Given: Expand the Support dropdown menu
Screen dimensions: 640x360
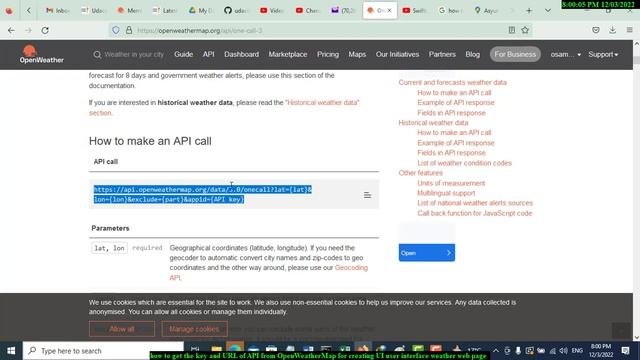Looking at the screenshot, I should 603,54.
